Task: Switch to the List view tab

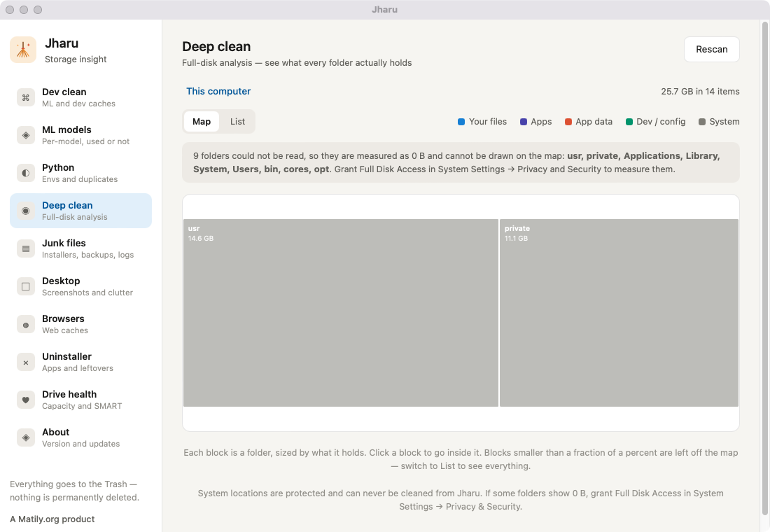Action: tap(238, 121)
